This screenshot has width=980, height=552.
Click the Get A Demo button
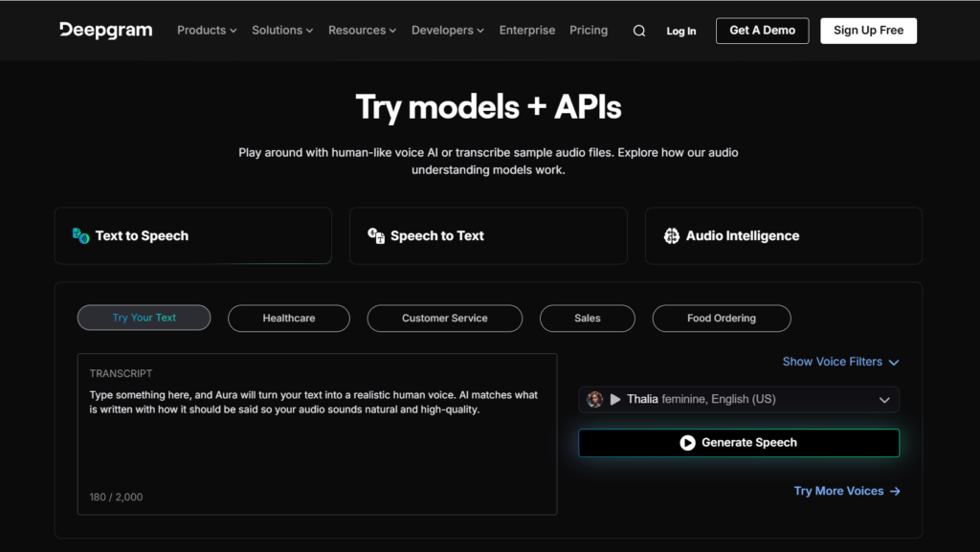763,31
